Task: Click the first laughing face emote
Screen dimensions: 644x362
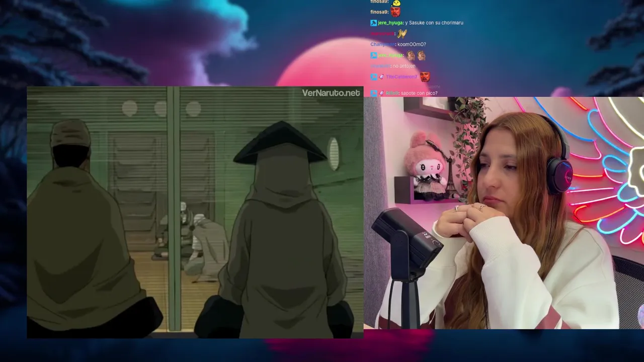Action: [411, 55]
